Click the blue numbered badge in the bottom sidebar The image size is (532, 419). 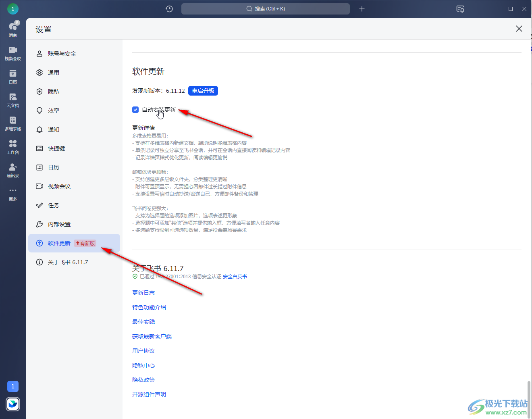pos(13,386)
